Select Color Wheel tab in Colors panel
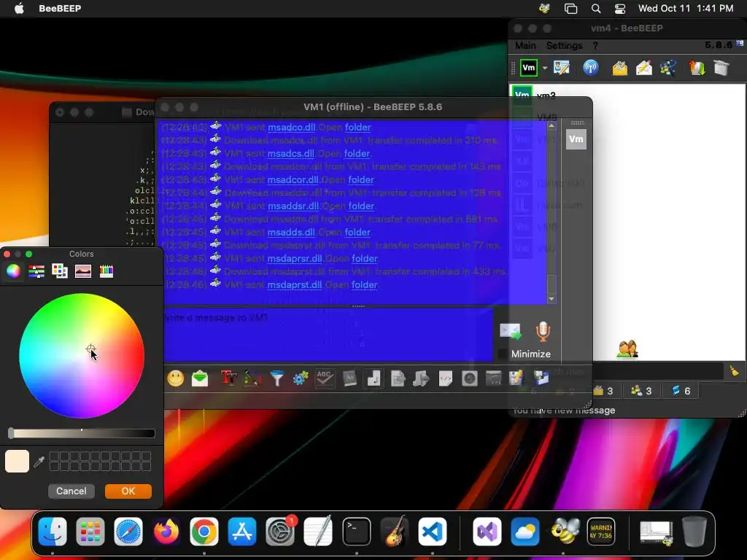This screenshot has height=560, width=747. pyautogui.click(x=13, y=271)
